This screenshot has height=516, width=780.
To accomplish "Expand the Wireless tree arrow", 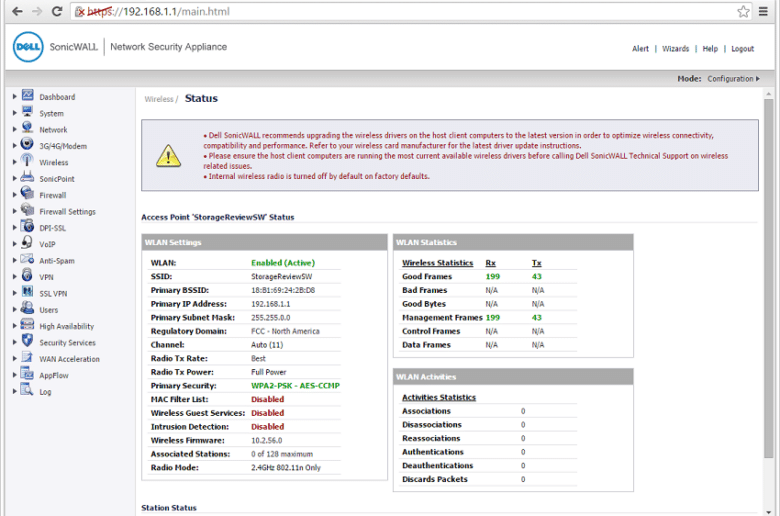I will click(14, 162).
